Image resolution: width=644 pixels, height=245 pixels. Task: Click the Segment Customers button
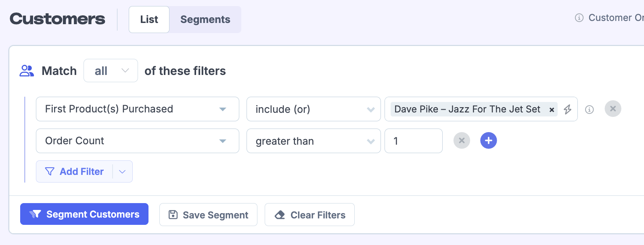[x=84, y=214]
